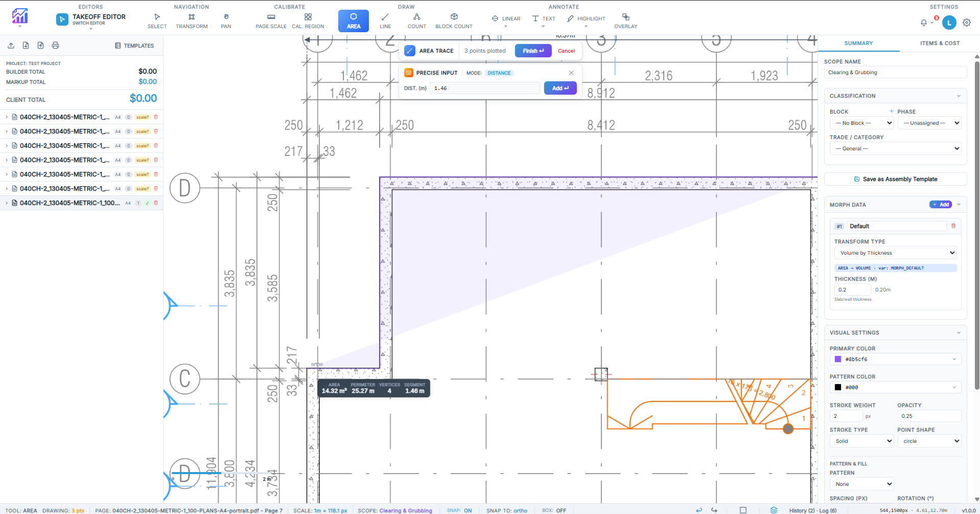Click the green checkmark on the selected drawing
Viewport: 980px width, 514px height.
click(x=148, y=203)
